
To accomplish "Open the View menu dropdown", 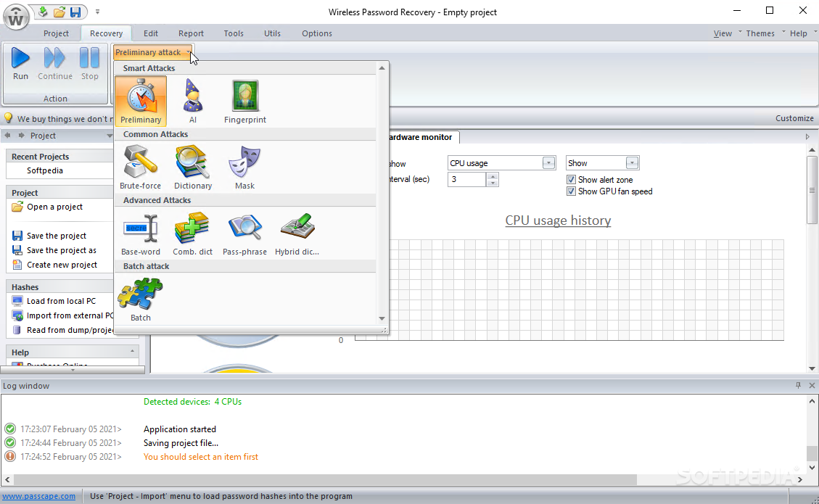I will (x=723, y=33).
